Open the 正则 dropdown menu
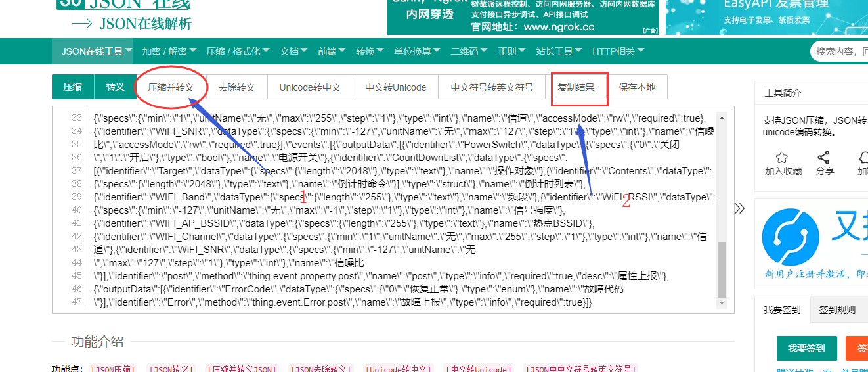The width and height of the screenshot is (868, 372). pos(511,51)
